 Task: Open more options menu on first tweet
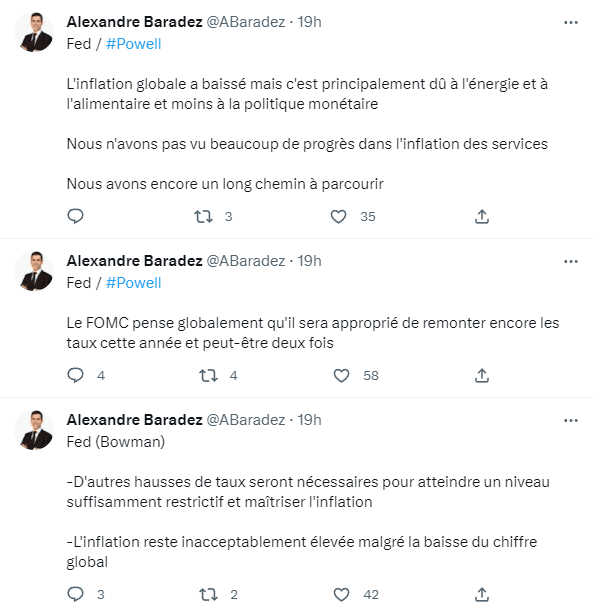[x=571, y=22]
